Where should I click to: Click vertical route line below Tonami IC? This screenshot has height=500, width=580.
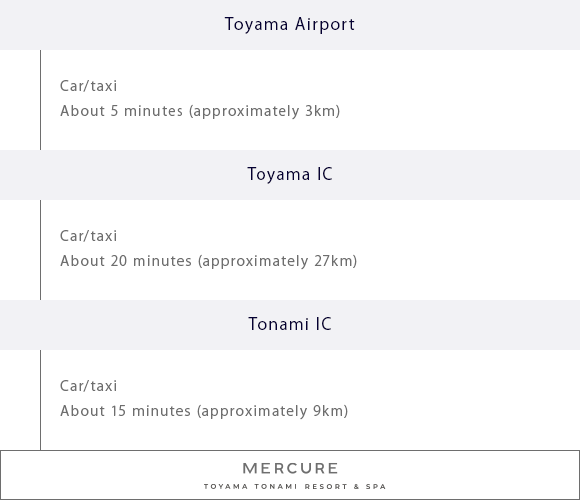40,400
